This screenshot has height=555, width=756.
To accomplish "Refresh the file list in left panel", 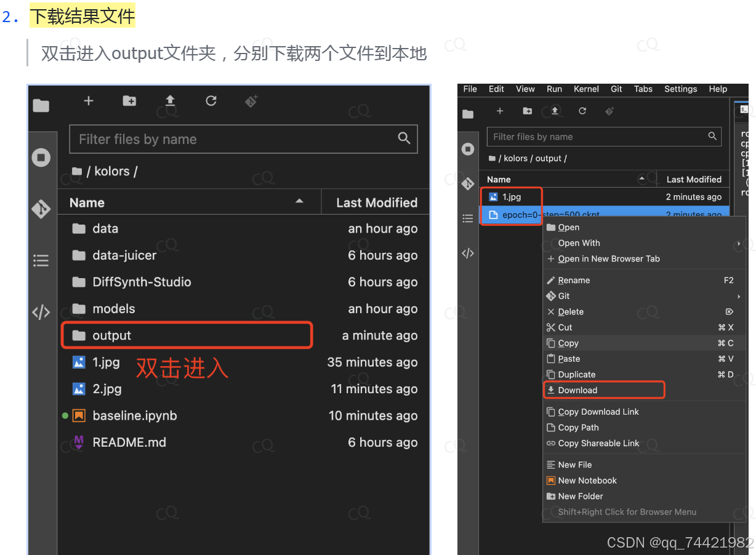I will pos(211,101).
